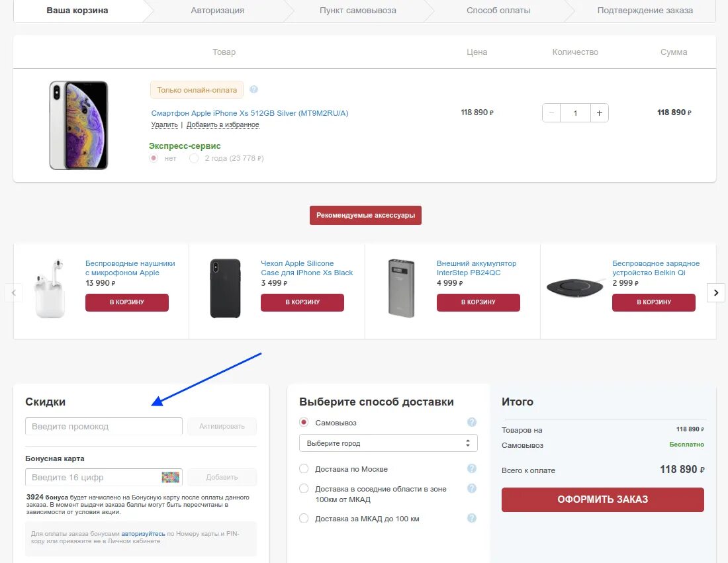Select delivery to соседние области option
The image size is (728, 563).
click(304, 489)
